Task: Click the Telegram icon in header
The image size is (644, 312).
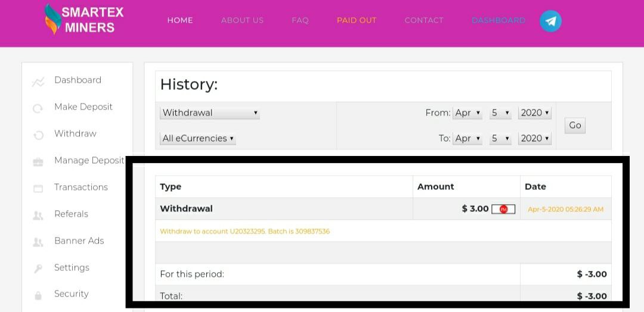Action: pyautogui.click(x=550, y=21)
